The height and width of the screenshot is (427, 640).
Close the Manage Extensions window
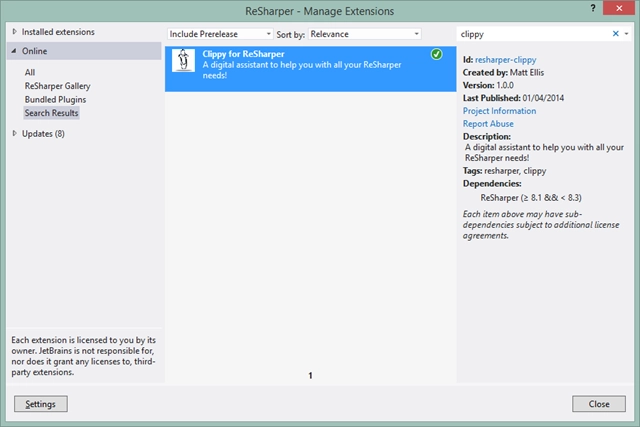619,8
